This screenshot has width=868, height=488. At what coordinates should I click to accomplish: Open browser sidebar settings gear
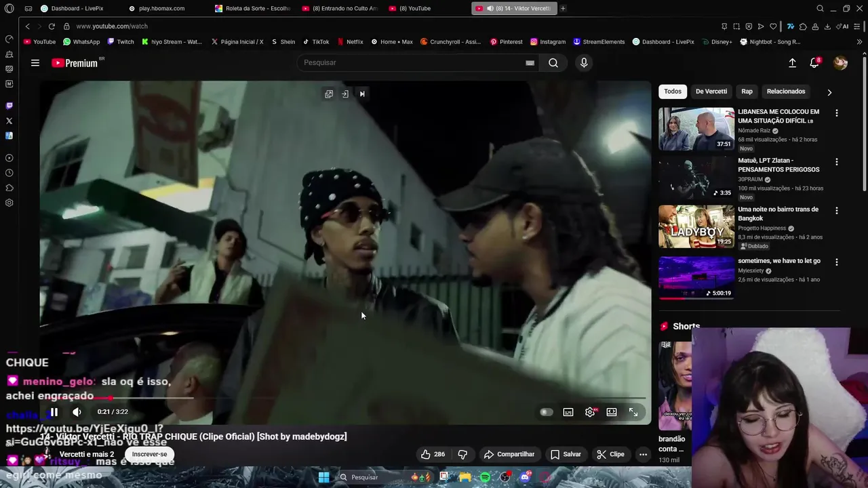(9, 203)
